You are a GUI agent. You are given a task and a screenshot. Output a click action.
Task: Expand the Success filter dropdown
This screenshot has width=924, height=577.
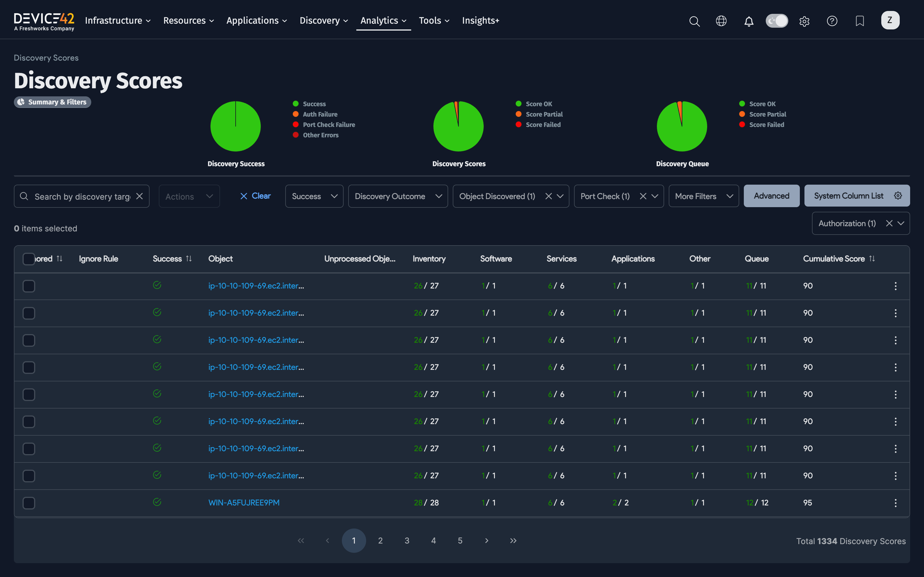314,196
